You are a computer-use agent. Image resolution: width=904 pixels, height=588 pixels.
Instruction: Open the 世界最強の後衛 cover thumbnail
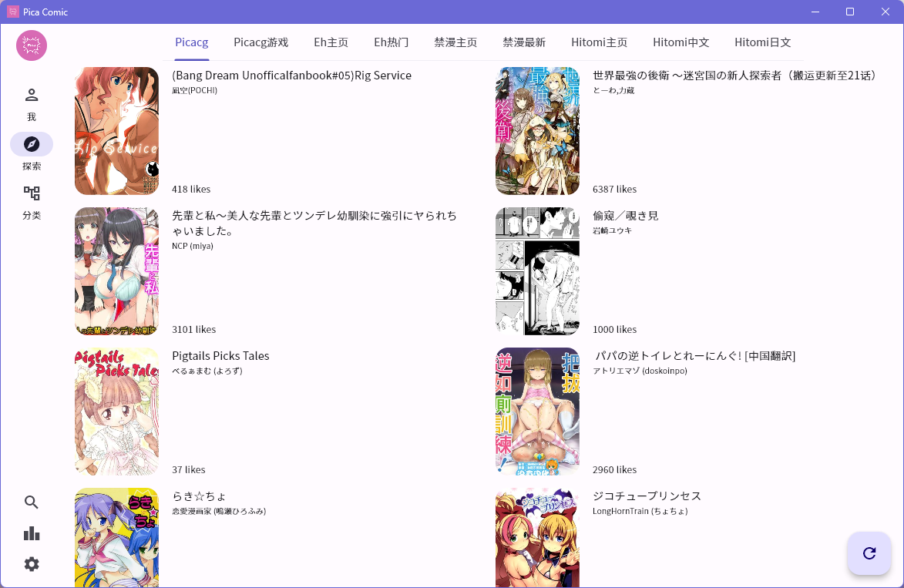pos(537,131)
